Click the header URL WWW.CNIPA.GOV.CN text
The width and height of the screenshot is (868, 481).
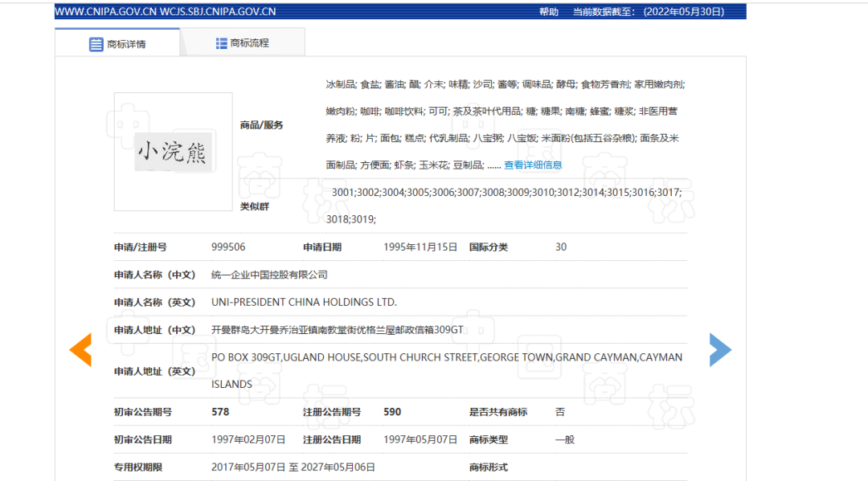coord(106,11)
